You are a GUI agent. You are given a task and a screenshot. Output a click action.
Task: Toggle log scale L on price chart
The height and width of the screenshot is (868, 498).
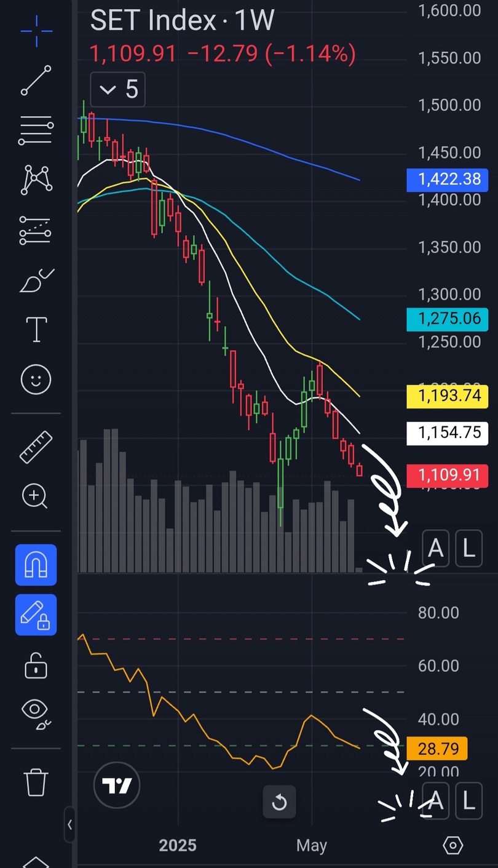tap(468, 547)
